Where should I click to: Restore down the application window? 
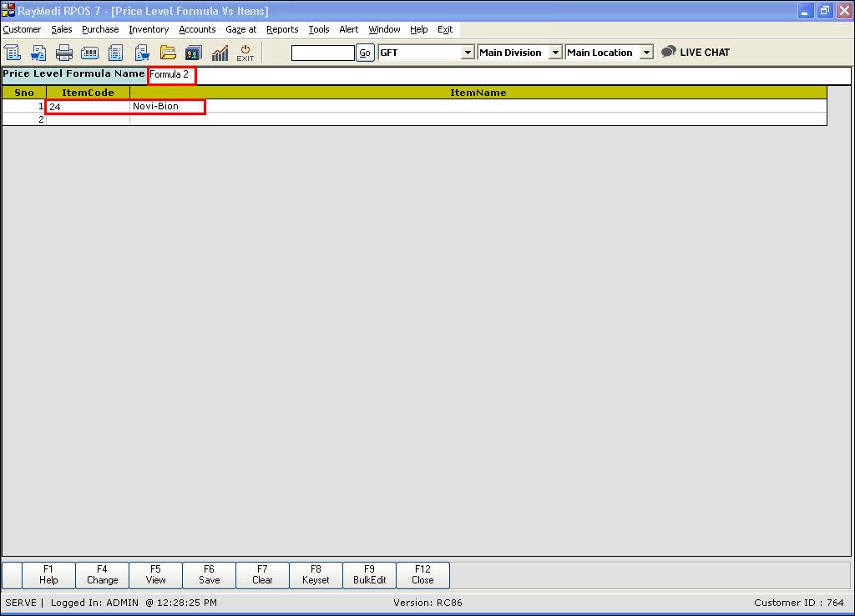(825, 10)
